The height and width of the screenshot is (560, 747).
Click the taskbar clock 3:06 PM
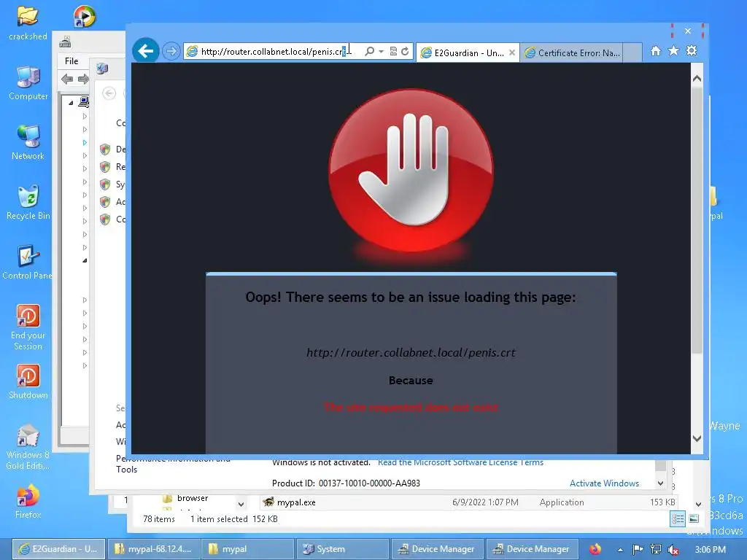pos(710,549)
